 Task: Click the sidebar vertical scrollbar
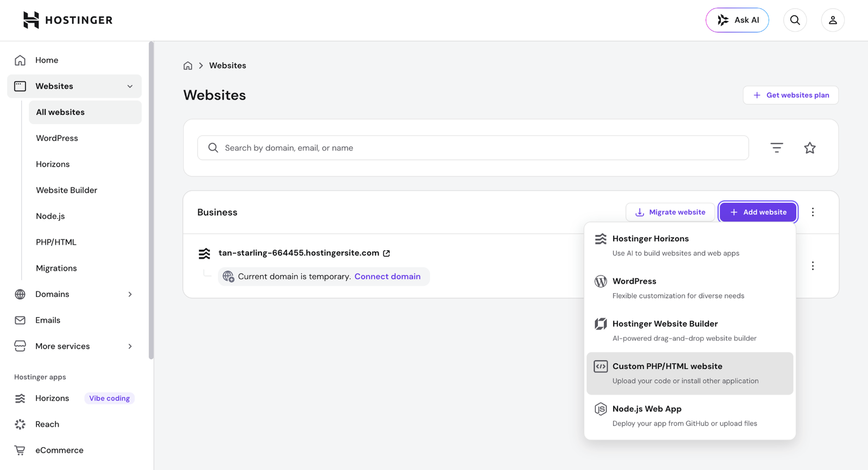click(151, 201)
